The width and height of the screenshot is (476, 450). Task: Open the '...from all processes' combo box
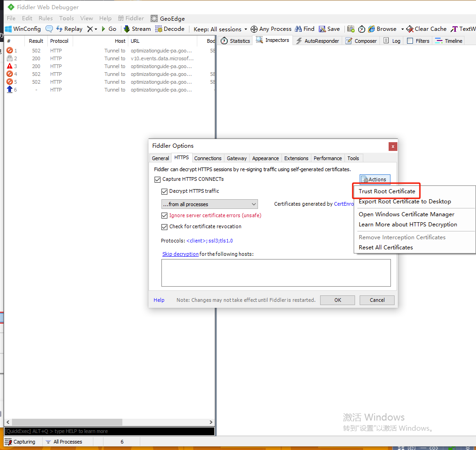[209, 204]
